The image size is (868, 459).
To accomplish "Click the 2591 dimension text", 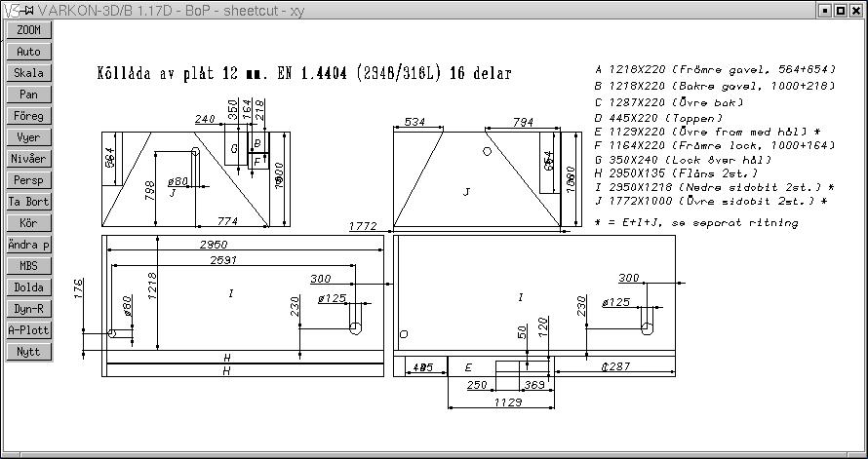I will click(x=224, y=260).
